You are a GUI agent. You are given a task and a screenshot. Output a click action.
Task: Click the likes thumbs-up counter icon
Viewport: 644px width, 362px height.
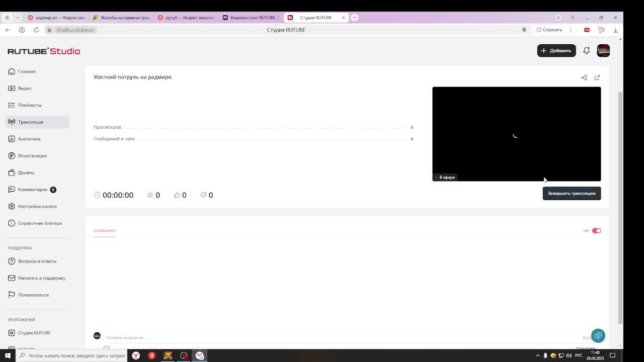click(x=177, y=195)
